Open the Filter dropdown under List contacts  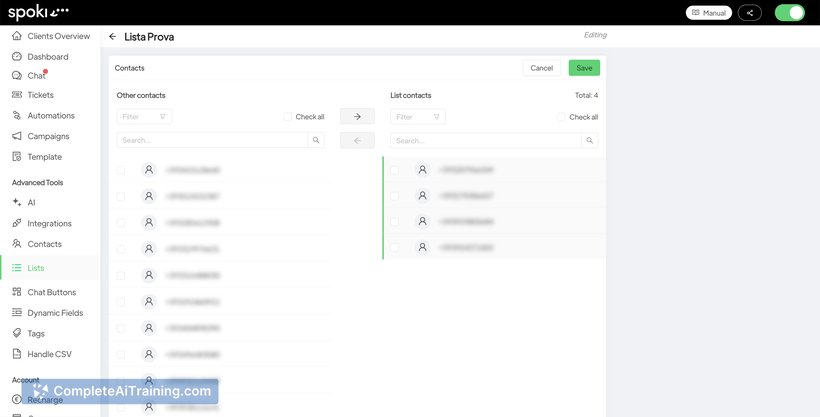click(x=417, y=117)
